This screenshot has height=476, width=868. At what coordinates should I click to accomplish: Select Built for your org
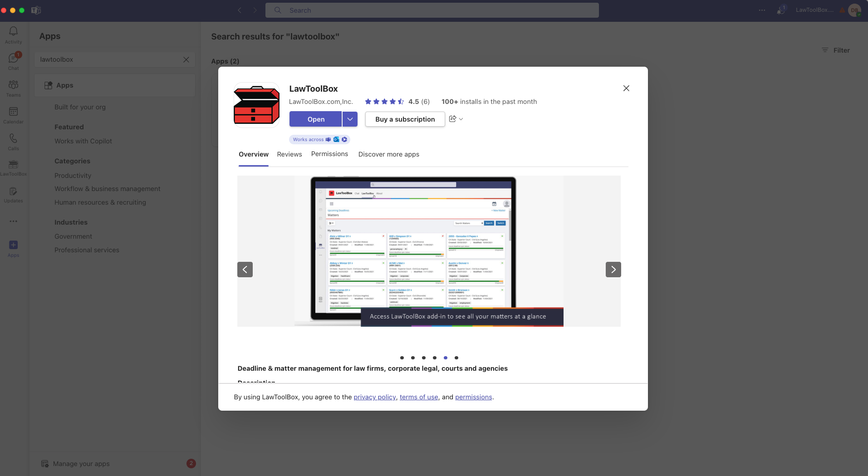pos(80,107)
